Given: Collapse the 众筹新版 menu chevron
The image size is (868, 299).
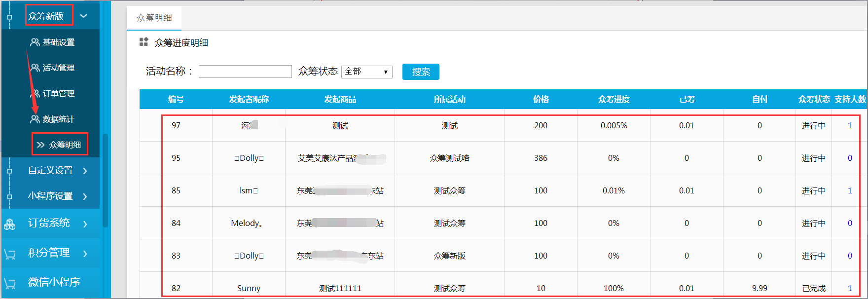Looking at the screenshot, I should pyautogui.click(x=84, y=16).
